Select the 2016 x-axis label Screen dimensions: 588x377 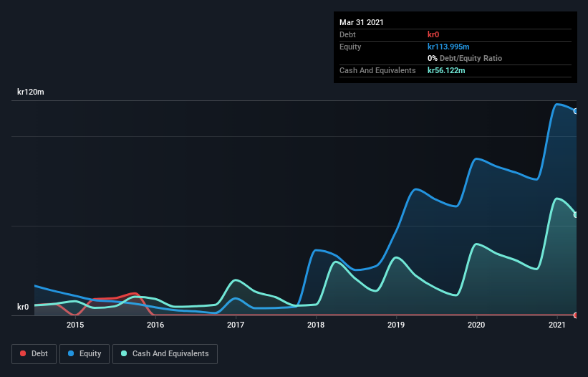tap(155, 325)
